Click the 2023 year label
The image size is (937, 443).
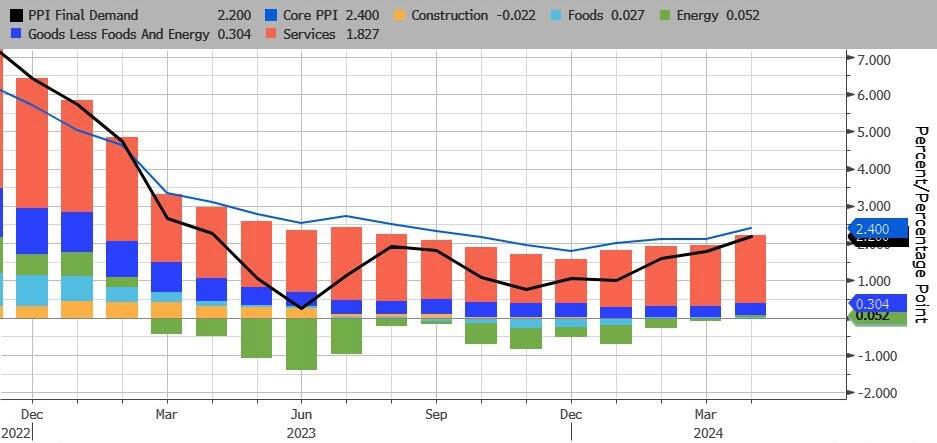coord(302,433)
